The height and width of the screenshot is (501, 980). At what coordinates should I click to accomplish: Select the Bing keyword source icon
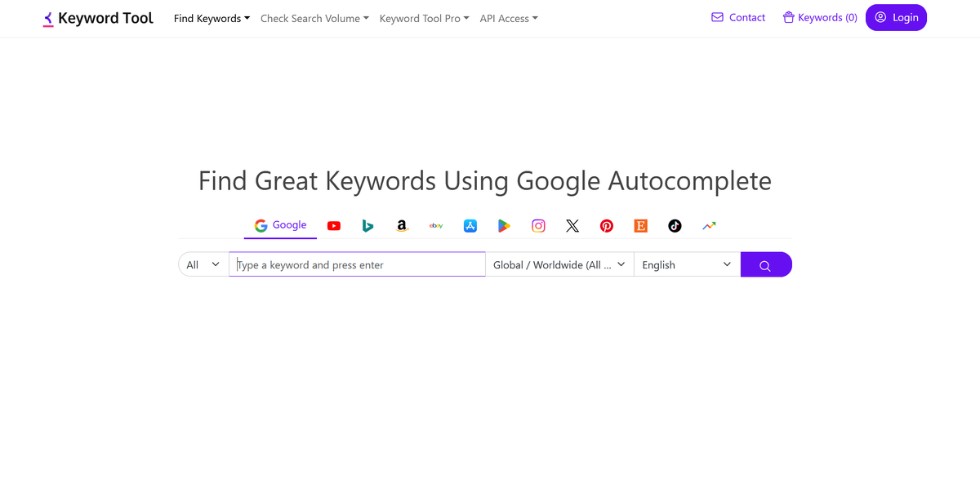tap(367, 226)
